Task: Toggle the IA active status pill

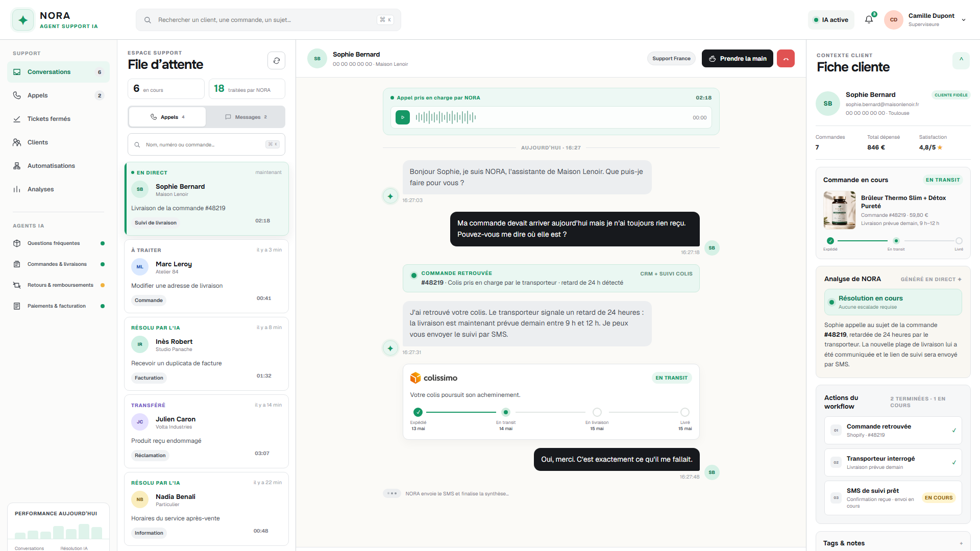Action: point(831,20)
